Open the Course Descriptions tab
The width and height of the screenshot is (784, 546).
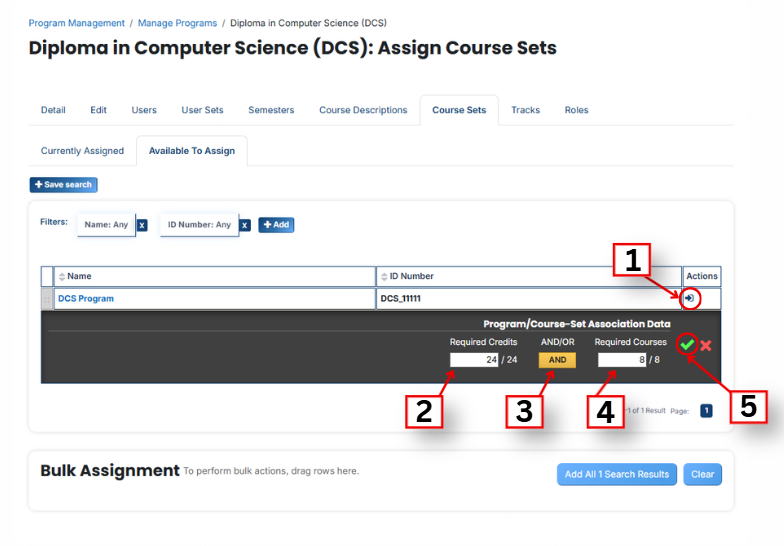tap(364, 110)
